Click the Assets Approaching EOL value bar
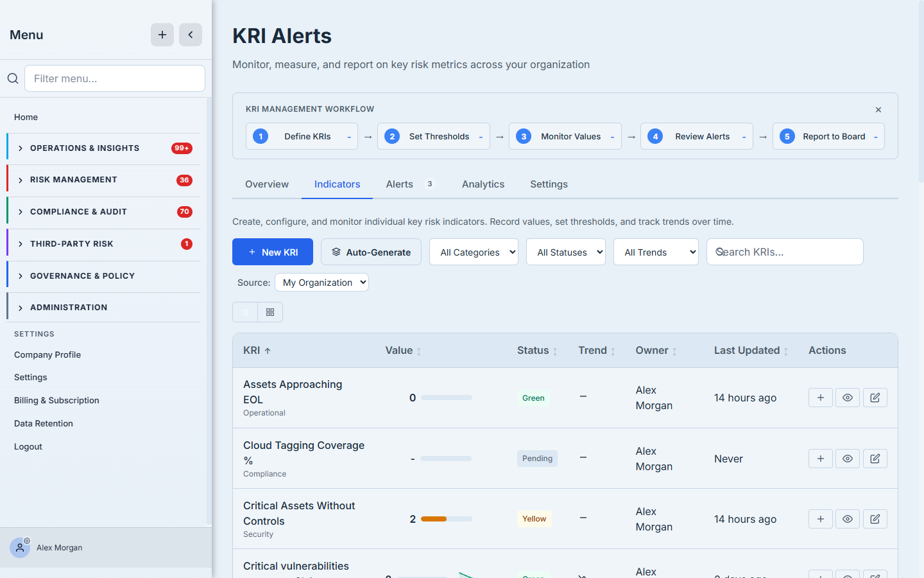The image size is (924, 578). pos(447,398)
